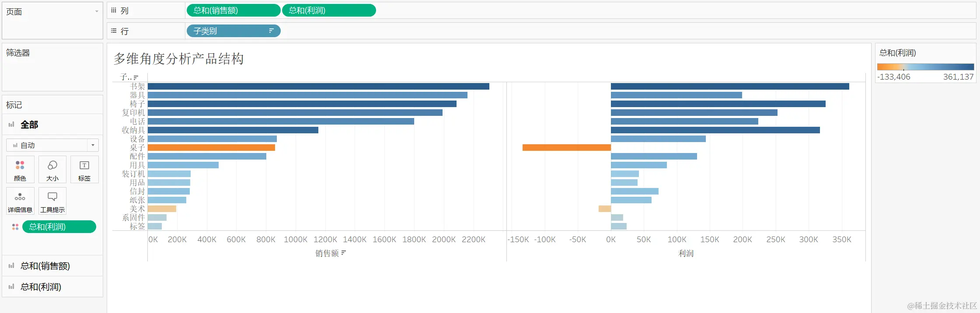
Task: Expand the 全部 marks section
Action: [52, 125]
